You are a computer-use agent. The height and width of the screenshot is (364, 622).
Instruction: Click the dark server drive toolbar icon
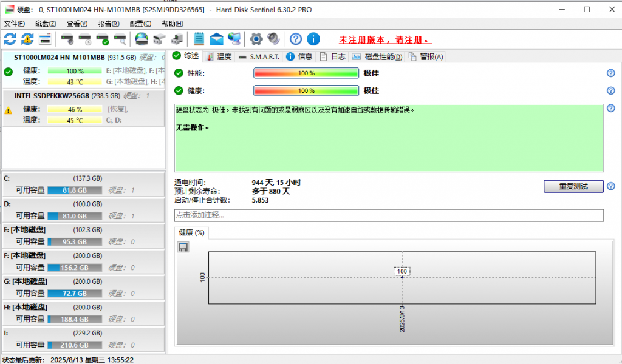click(x=177, y=39)
